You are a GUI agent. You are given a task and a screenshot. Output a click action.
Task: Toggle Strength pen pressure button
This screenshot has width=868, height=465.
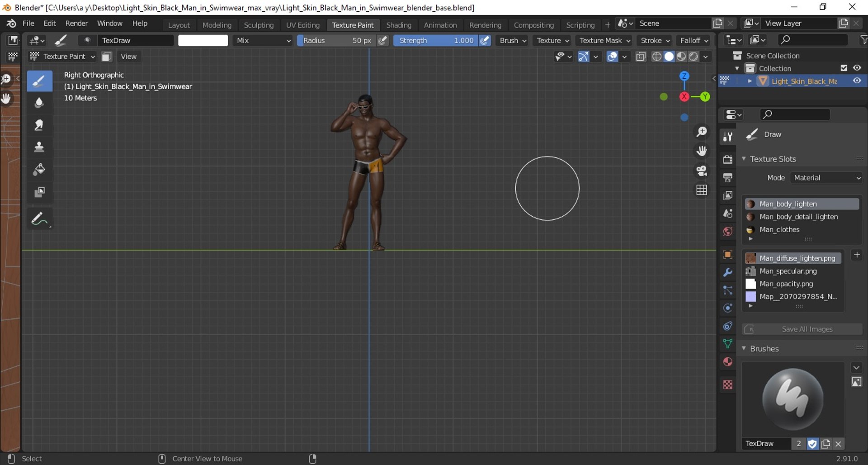(485, 41)
